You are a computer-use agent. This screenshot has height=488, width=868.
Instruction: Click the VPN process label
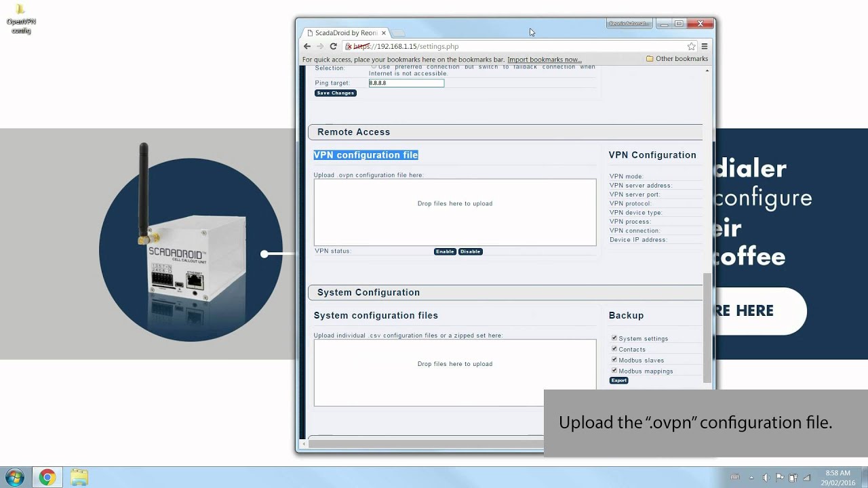631,222
